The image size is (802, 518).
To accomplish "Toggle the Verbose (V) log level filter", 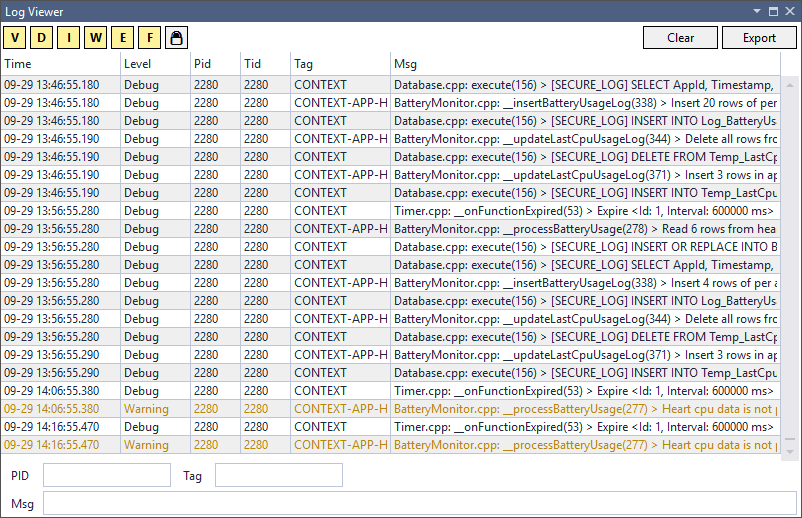I will pos(16,38).
